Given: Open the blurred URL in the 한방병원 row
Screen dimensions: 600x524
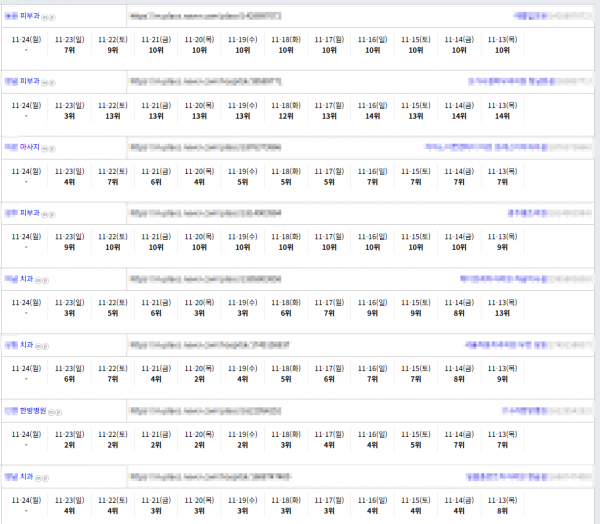Looking at the screenshot, I should tap(205, 411).
